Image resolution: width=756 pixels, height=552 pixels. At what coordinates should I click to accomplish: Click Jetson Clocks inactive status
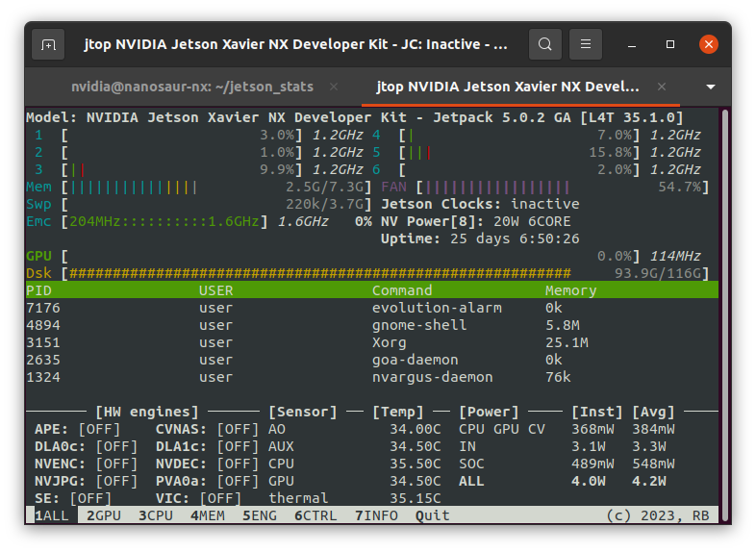point(480,204)
